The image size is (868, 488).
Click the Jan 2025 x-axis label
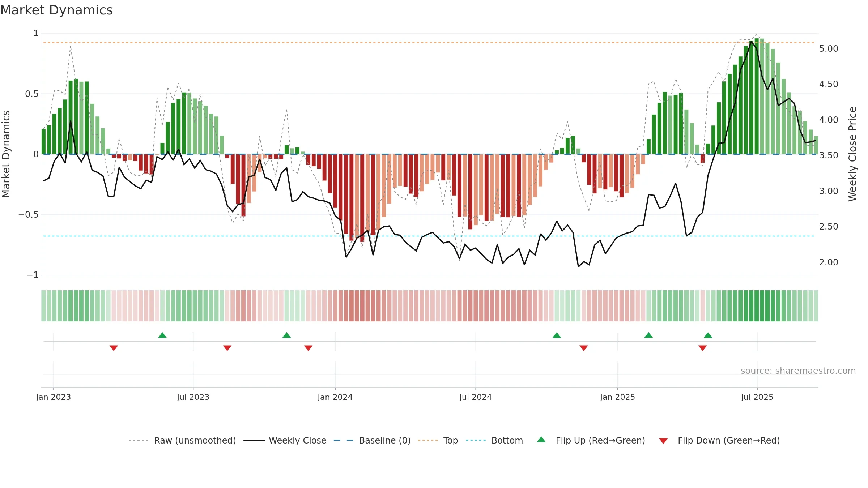tap(617, 397)
